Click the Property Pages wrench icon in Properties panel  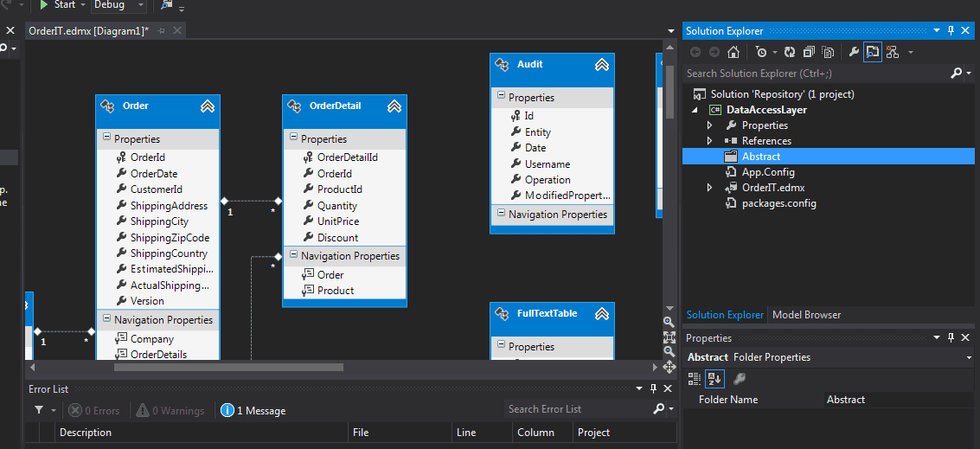[738, 378]
